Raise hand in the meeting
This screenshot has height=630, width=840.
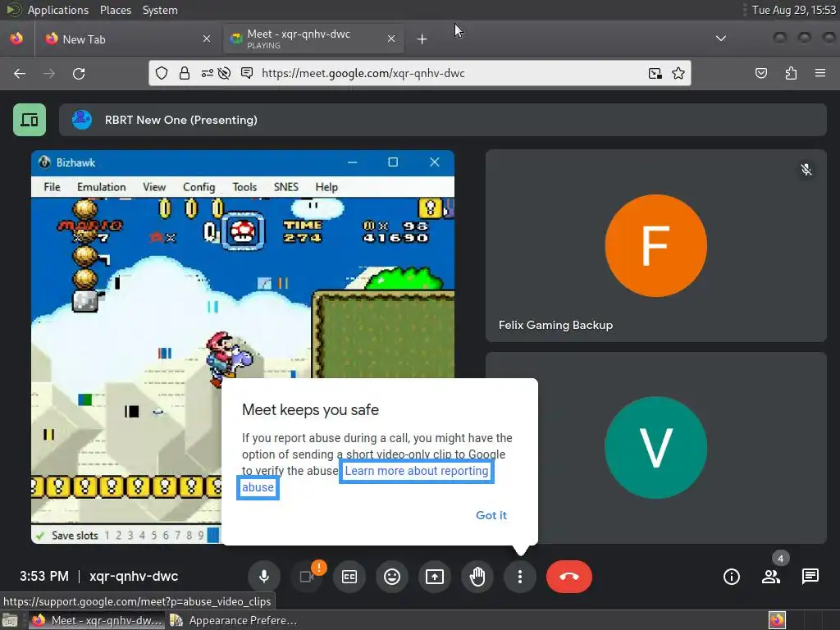(x=477, y=577)
